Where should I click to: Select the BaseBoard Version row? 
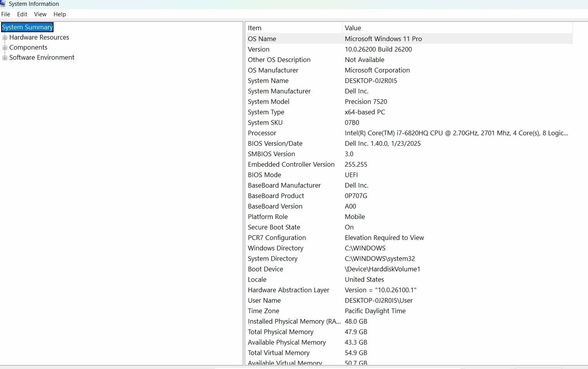pos(409,206)
